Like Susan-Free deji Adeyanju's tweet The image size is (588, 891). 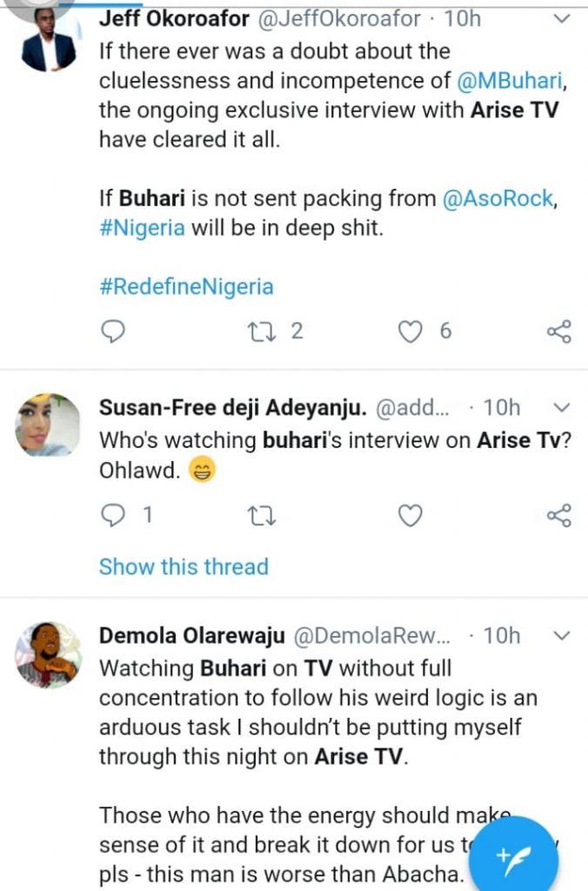click(410, 516)
